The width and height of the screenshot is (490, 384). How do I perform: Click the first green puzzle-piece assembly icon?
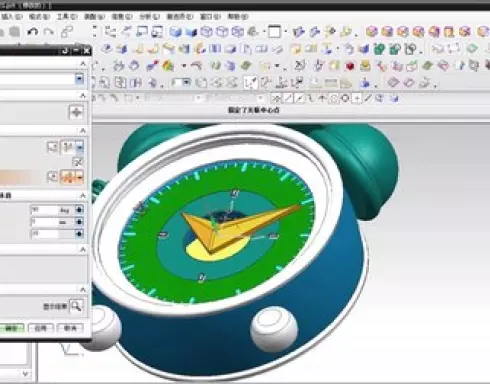tap(379, 49)
